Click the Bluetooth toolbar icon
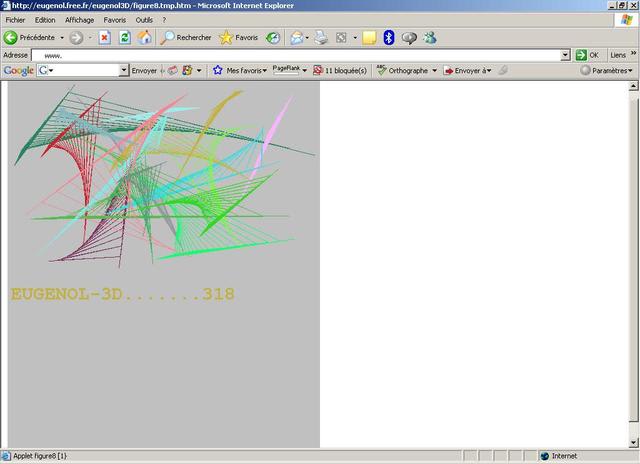Image resolution: width=640 pixels, height=464 pixels. pos(389,38)
